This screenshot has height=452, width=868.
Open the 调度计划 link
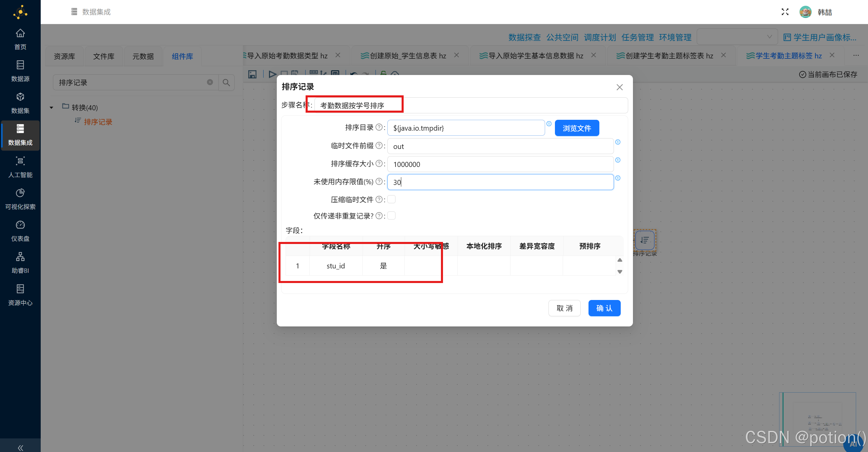click(600, 37)
